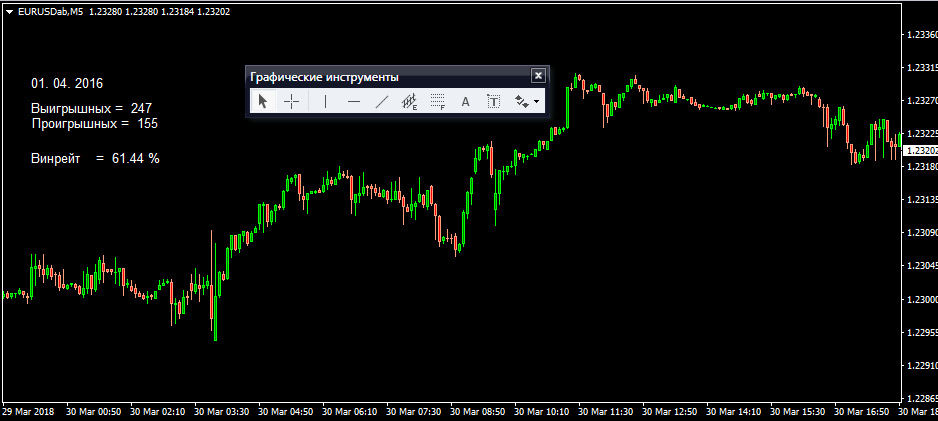Activate the crosshair tool

click(291, 102)
